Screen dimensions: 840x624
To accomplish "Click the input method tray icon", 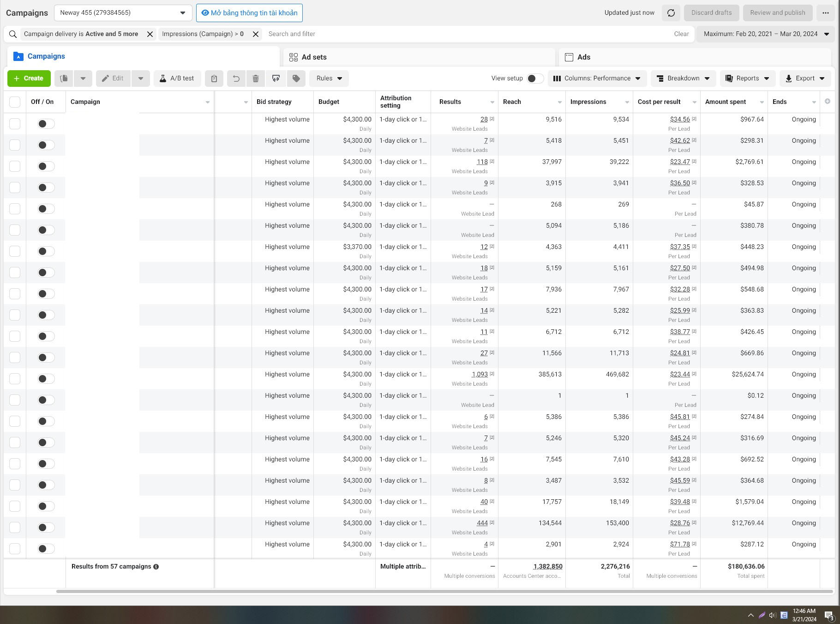I will [784, 615].
